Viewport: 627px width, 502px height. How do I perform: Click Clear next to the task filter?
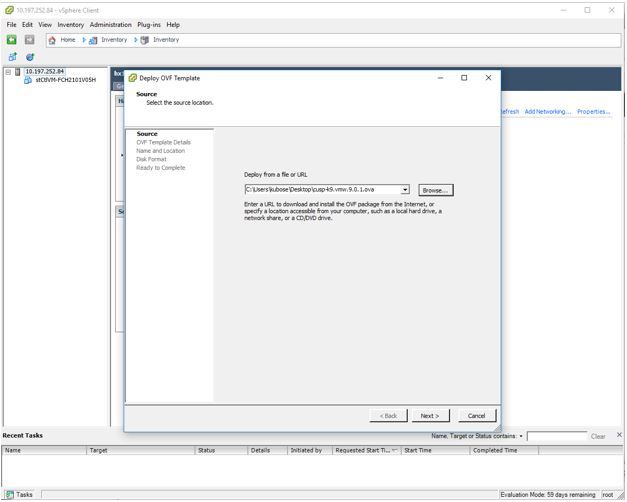pos(598,437)
